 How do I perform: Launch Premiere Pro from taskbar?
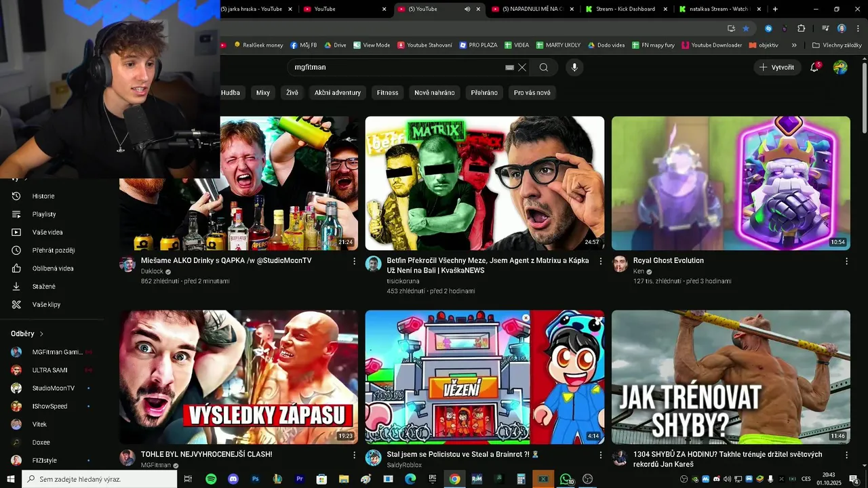point(300,479)
